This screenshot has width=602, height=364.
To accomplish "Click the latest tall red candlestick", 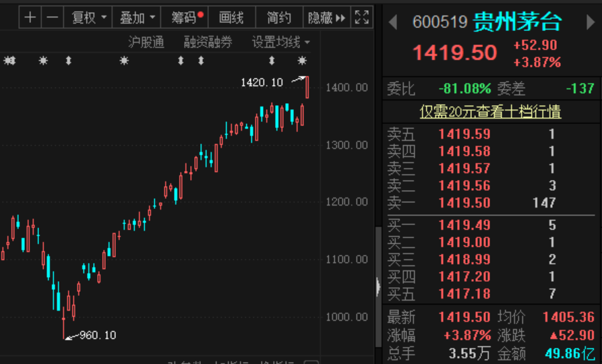I will pos(307,87).
